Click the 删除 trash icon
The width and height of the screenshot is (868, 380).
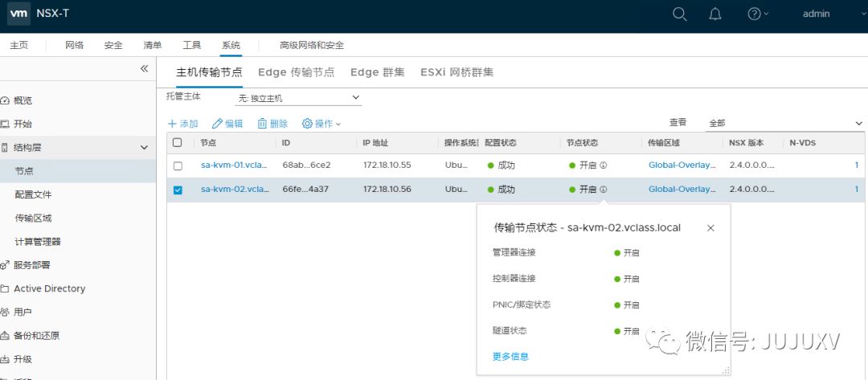[x=262, y=124]
